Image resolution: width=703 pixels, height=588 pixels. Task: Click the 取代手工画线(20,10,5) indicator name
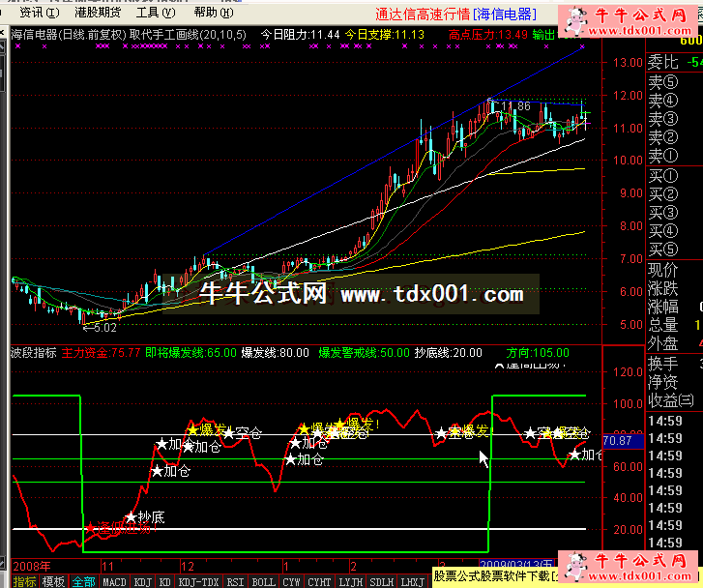point(188,35)
